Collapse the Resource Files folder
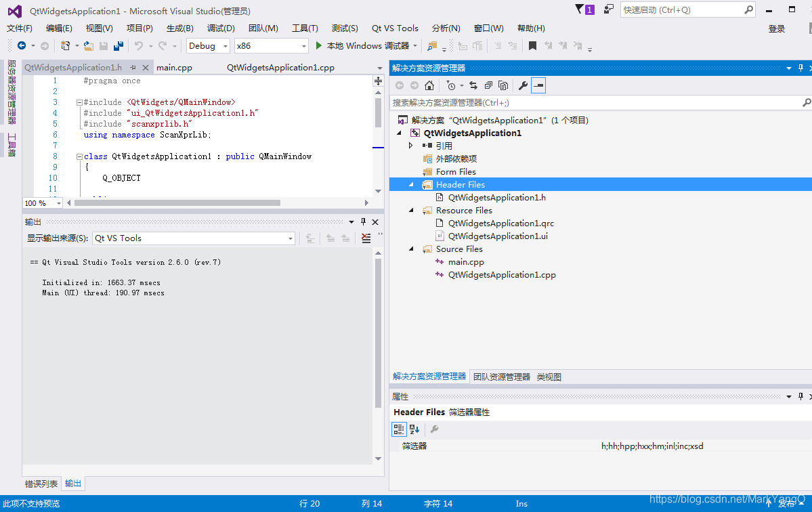Image resolution: width=812 pixels, height=512 pixels. (411, 210)
